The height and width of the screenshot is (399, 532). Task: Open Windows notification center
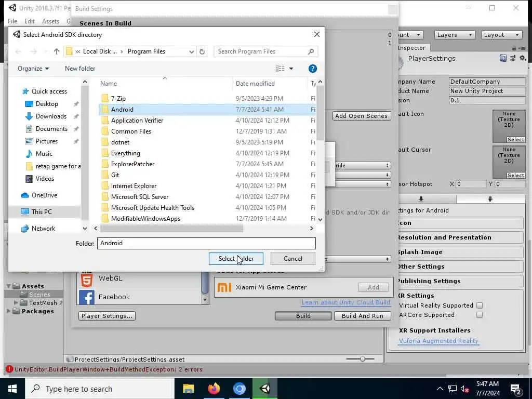point(515,389)
